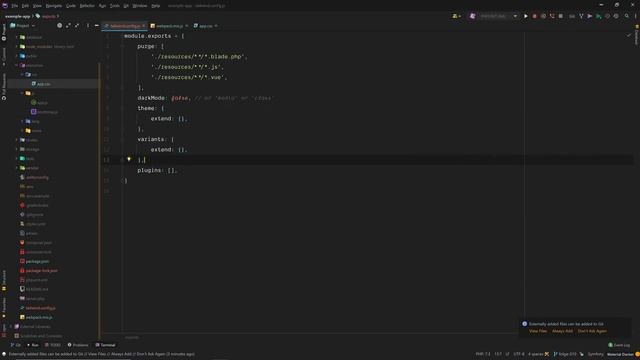Click the user account icon in toolbar

point(456,16)
